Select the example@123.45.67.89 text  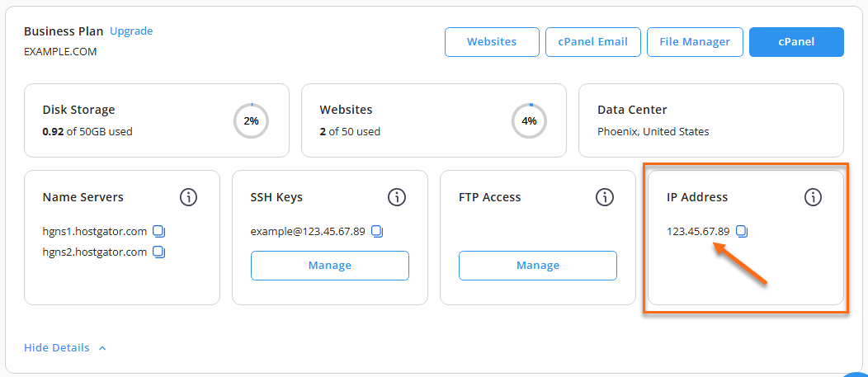(308, 231)
